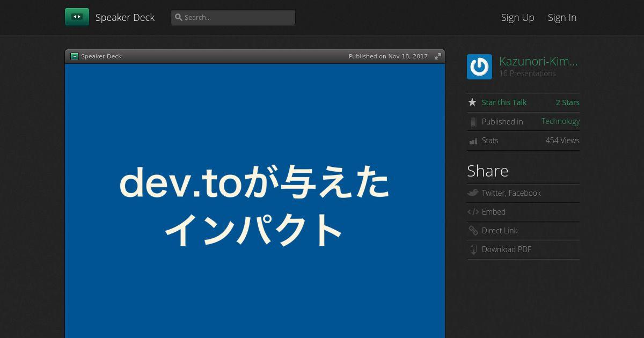
Task: Open the Technology category link
Action: tap(560, 121)
